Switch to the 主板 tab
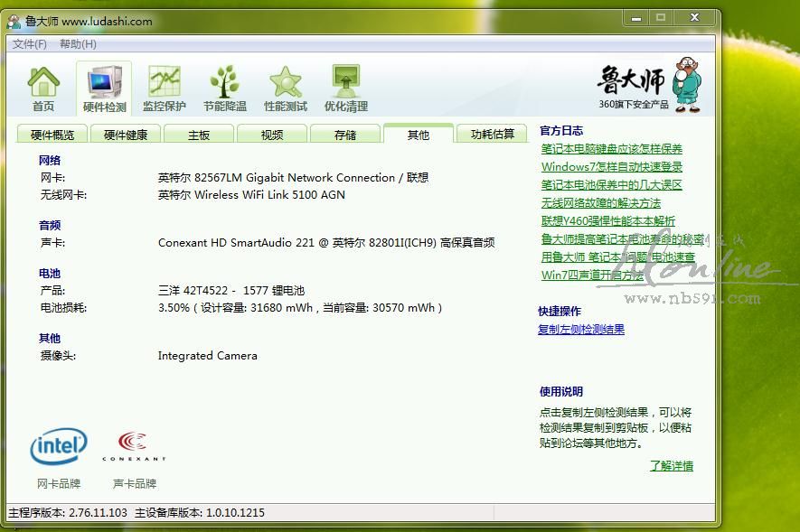Viewport: 800px width, 532px height. (x=199, y=135)
